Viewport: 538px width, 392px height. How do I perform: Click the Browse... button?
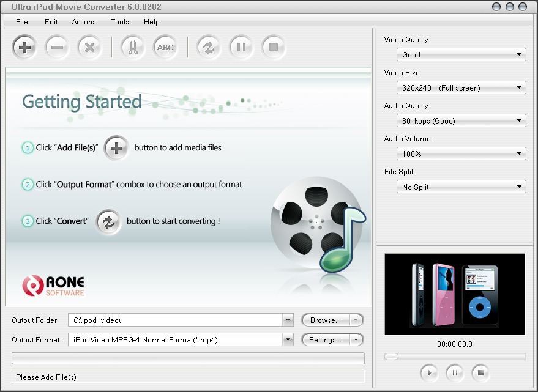coord(326,320)
